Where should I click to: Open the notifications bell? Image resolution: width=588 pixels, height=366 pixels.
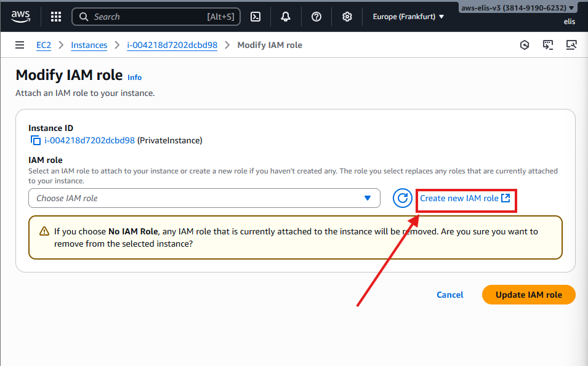pyautogui.click(x=286, y=17)
